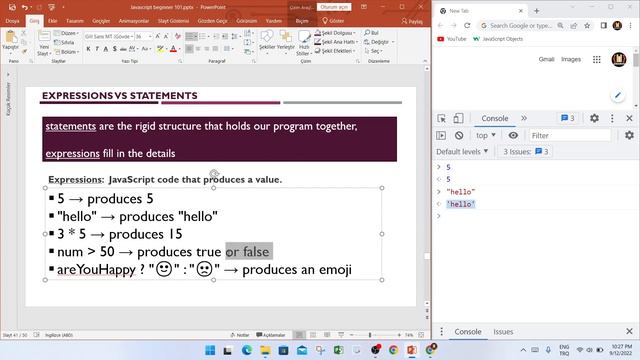640x360 pixels.
Task: Open Chrome side panel icon
Action: tap(604, 25)
